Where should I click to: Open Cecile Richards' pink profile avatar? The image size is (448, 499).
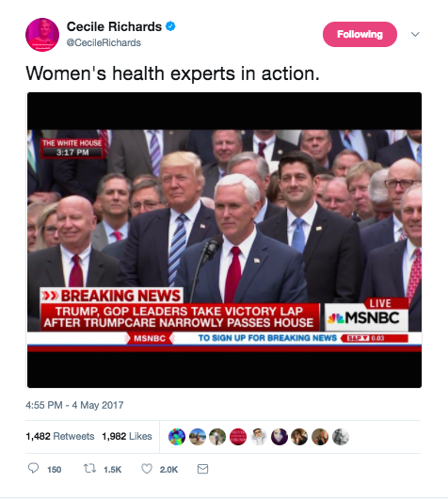tap(42, 35)
